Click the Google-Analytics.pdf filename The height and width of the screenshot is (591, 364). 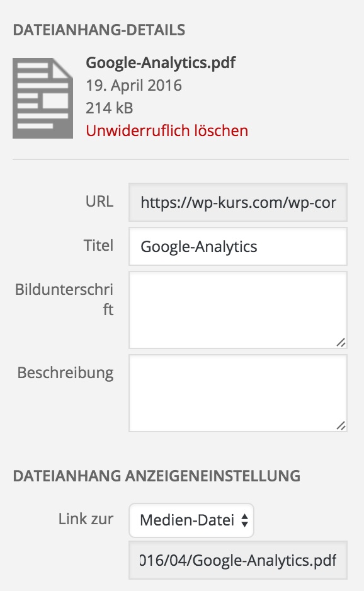(x=161, y=63)
